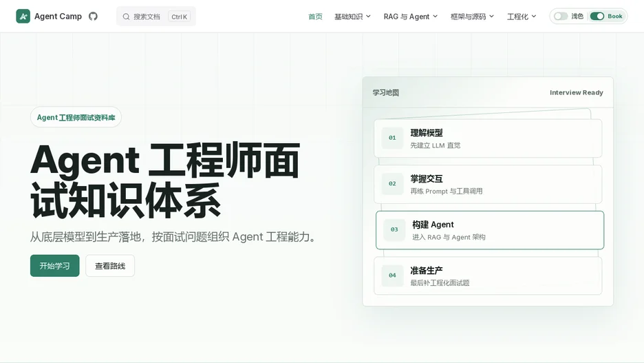
Task: Click the 学习地图 panel title
Action: pos(386,92)
